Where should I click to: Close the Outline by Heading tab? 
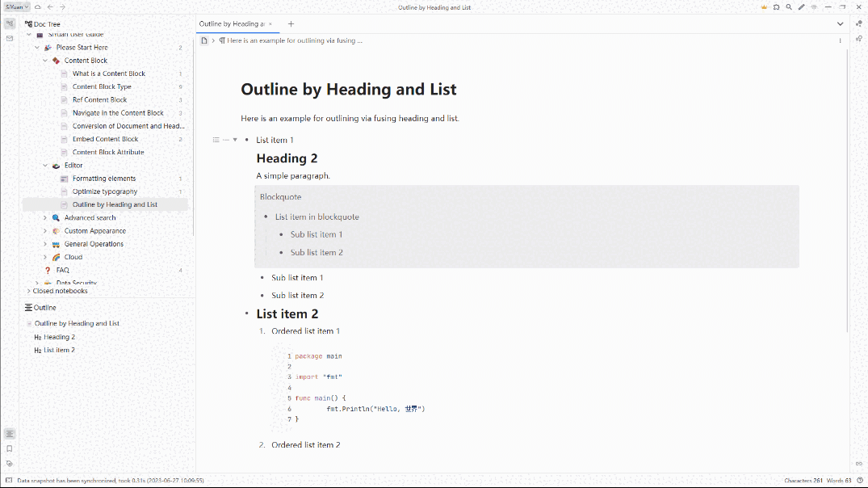[270, 24]
